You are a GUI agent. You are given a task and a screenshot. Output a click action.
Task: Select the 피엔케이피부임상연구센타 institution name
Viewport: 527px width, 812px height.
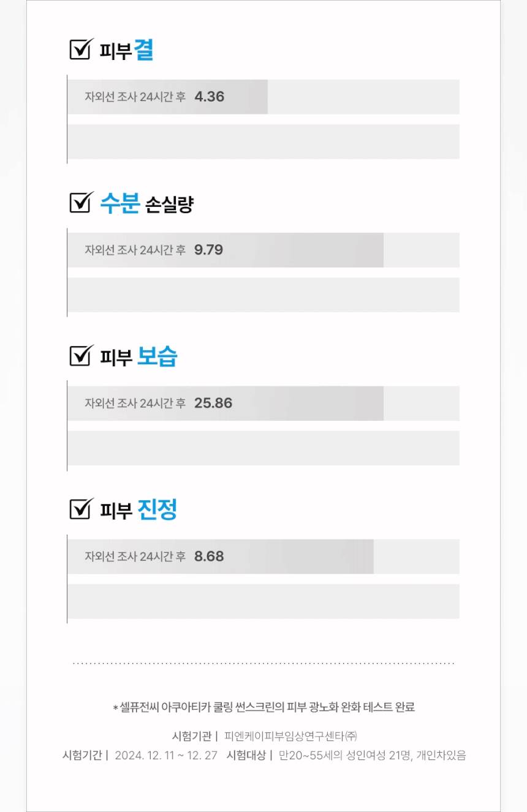[290, 736]
